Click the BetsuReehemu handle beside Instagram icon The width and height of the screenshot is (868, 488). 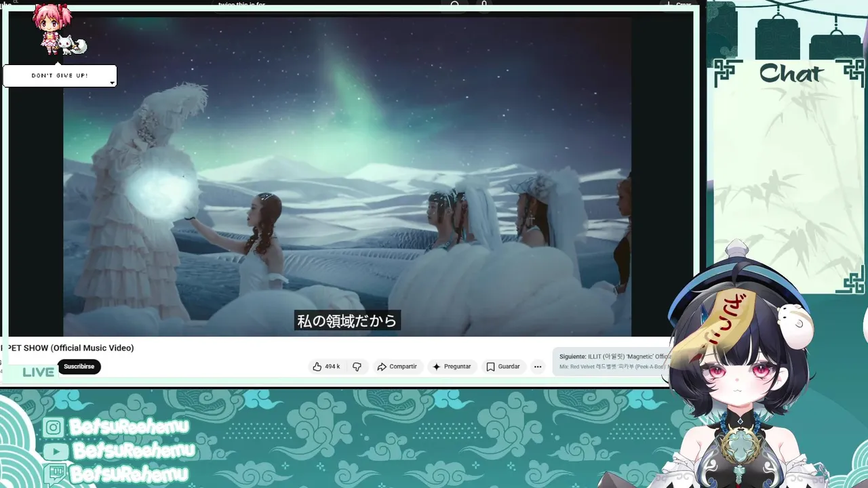pyautogui.click(x=129, y=427)
